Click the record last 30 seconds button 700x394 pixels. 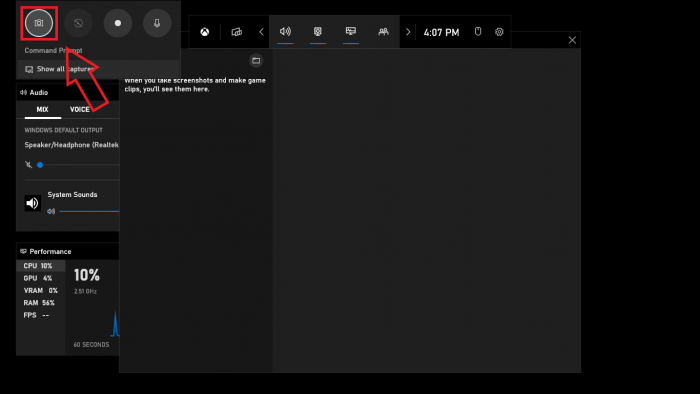point(78,23)
